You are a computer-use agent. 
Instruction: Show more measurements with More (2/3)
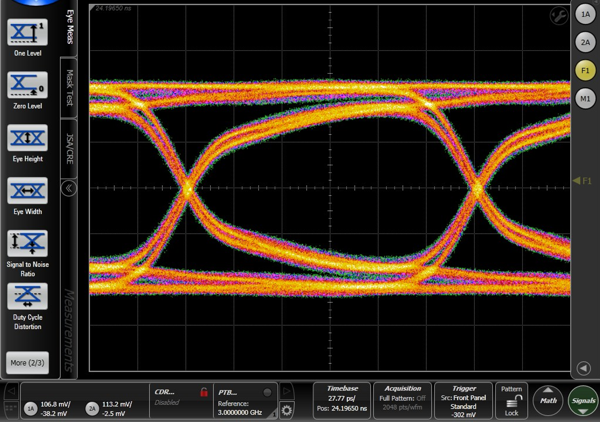[x=27, y=363]
